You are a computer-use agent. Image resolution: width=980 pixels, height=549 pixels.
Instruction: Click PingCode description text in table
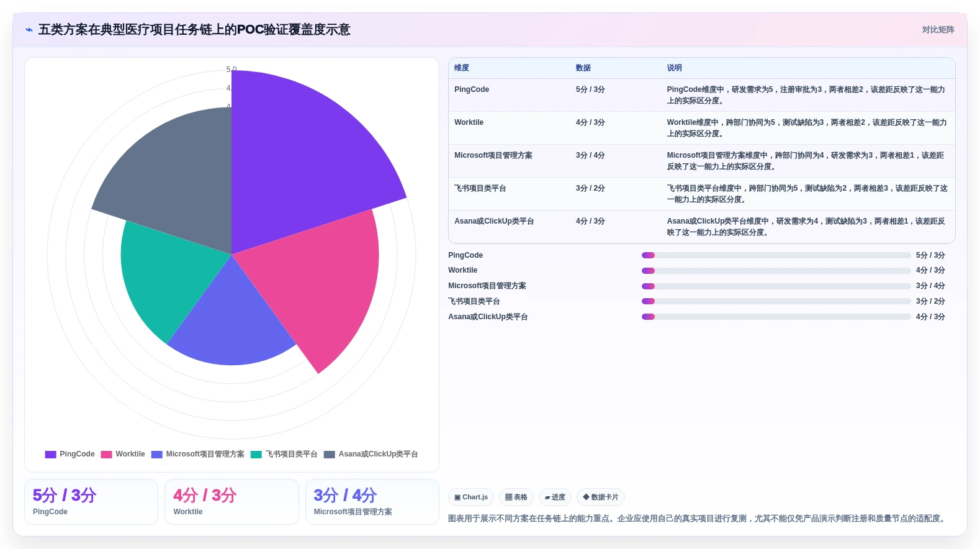click(x=806, y=95)
